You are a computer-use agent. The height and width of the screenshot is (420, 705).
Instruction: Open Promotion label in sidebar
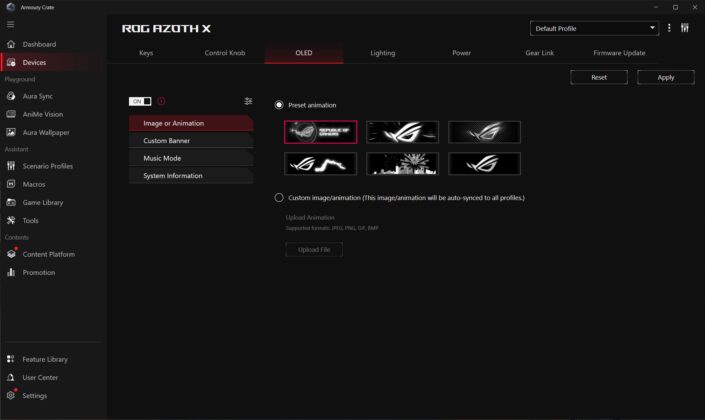point(39,272)
